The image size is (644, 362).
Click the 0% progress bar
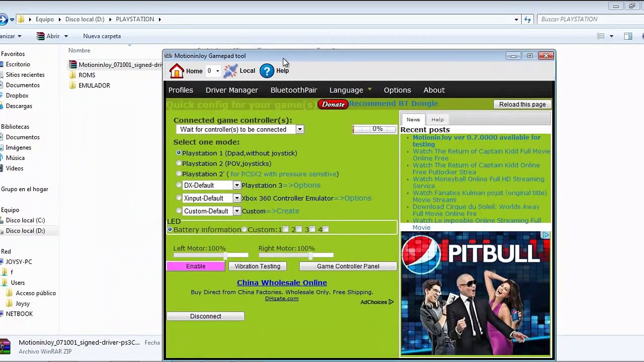click(375, 129)
